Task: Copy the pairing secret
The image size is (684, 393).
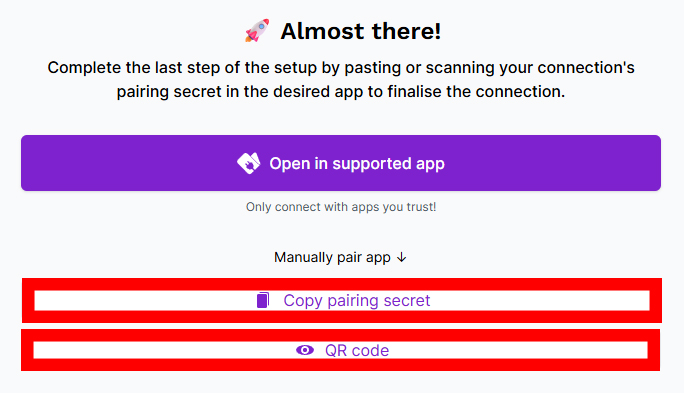Action: click(x=342, y=301)
